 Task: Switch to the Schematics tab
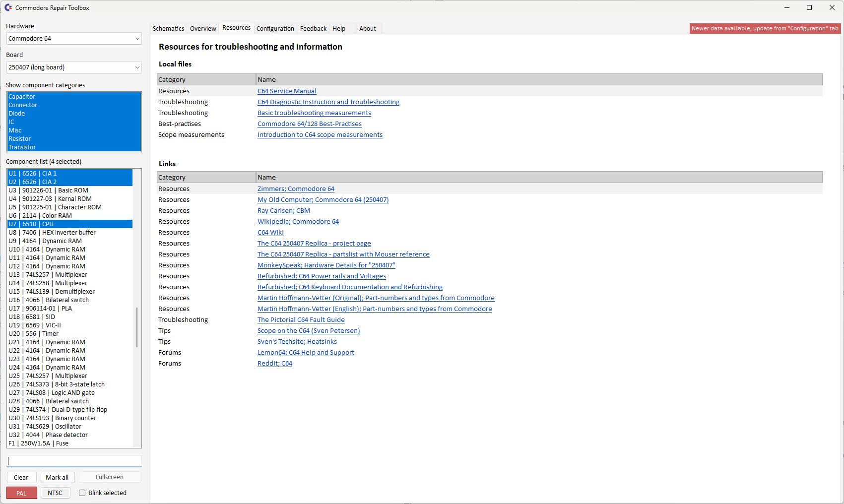[168, 29]
